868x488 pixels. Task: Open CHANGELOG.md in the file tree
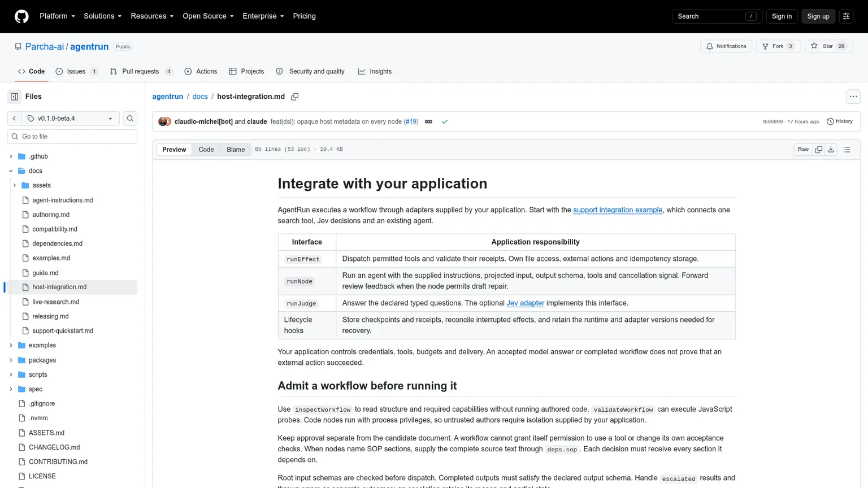tap(54, 447)
